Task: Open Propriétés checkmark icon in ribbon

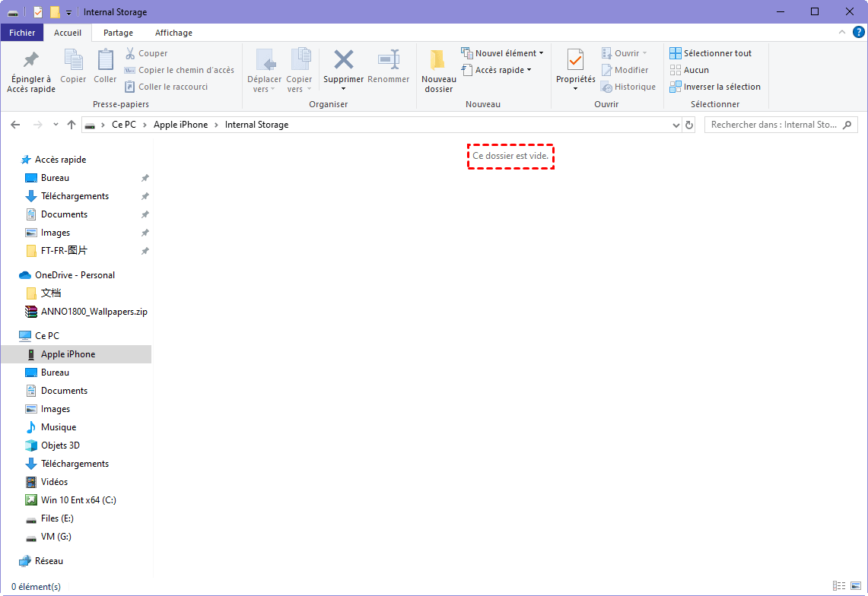Action: coord(575,61)
